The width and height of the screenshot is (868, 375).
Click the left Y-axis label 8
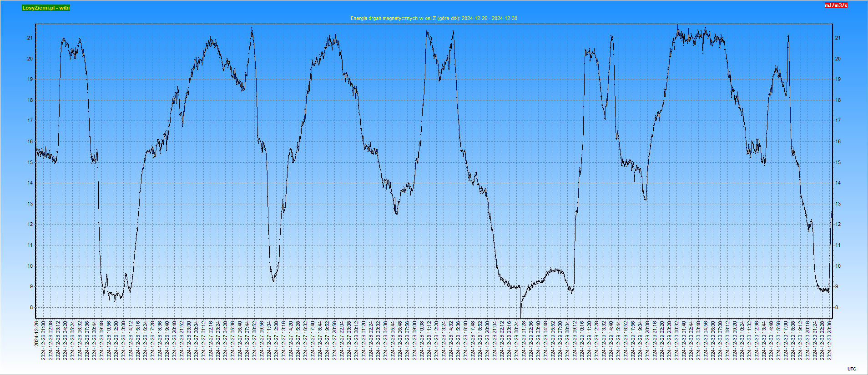click(x=31, y=308)
